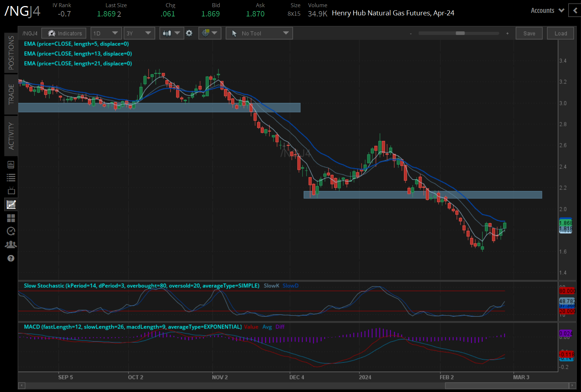Click the clock history icon in sidebar
Screen dimensions: 581x392
click(x=11, y=231)
